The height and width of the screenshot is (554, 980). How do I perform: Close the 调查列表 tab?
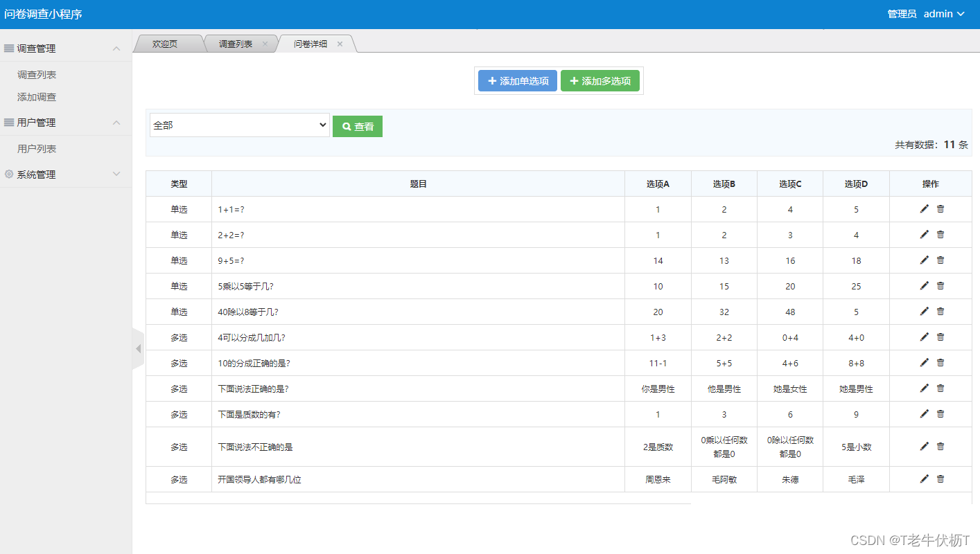[265, 44]
